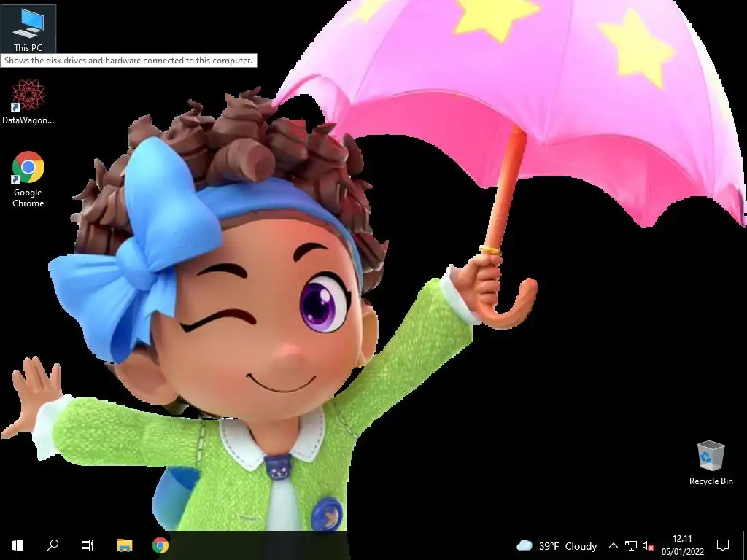The image size is (747, 560).
Task: Open taskbar Search magnifier
Action: pos(53,545)
